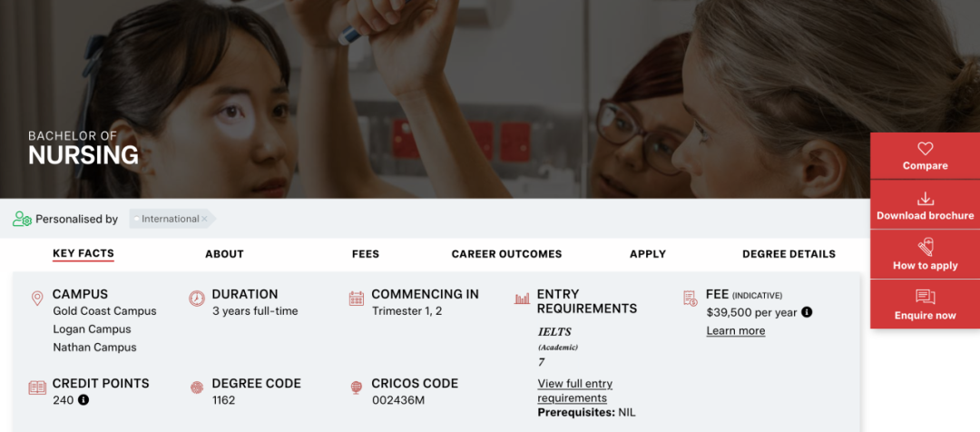The image size is (980, 432).
Task: Click the Campus location pin icon
Action: coord(37,298)
